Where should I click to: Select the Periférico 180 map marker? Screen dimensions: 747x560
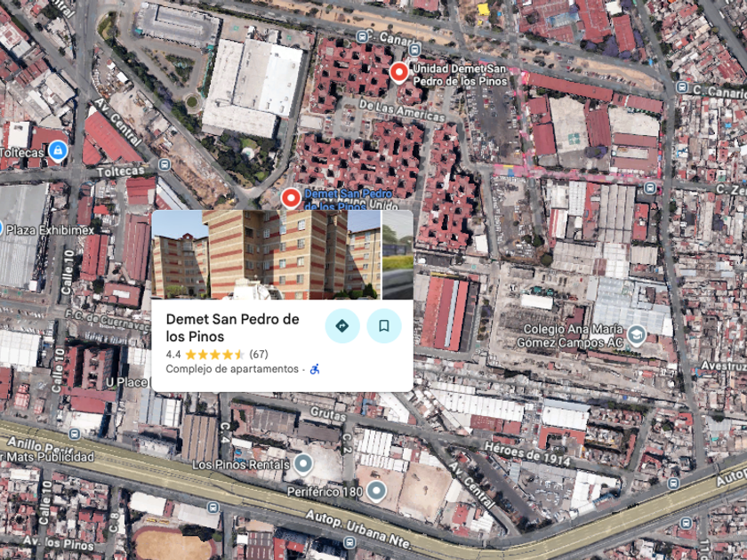coord(376,491)
